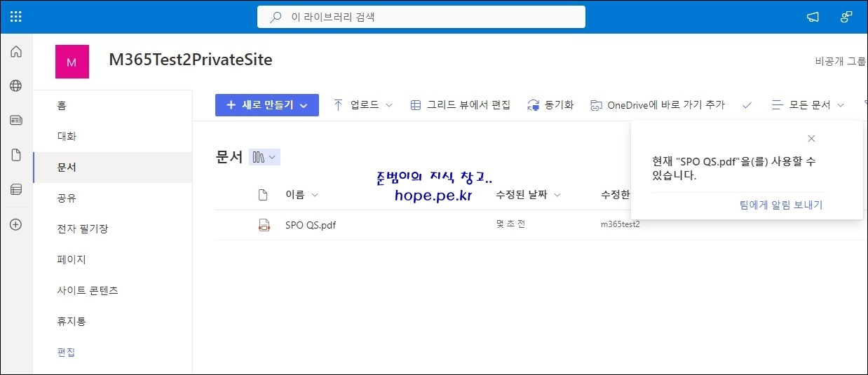Select 대화 in the left navigation

click(113, 137)
